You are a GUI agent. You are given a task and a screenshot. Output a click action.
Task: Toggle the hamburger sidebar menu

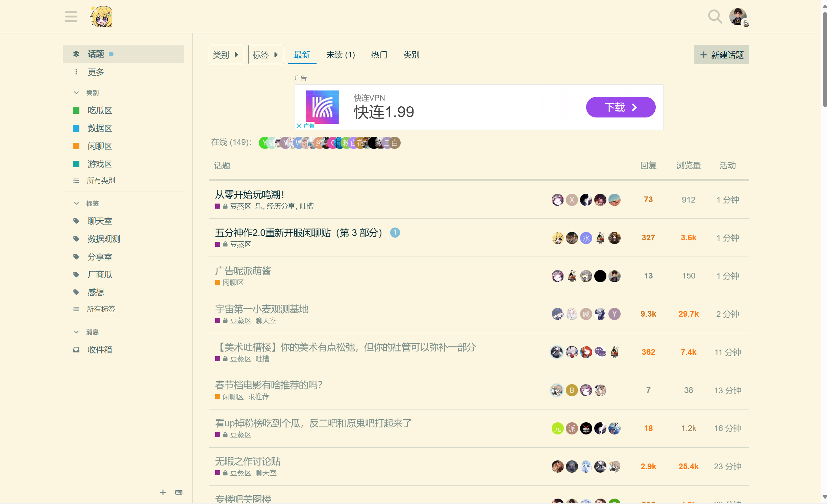click(71, 17)
